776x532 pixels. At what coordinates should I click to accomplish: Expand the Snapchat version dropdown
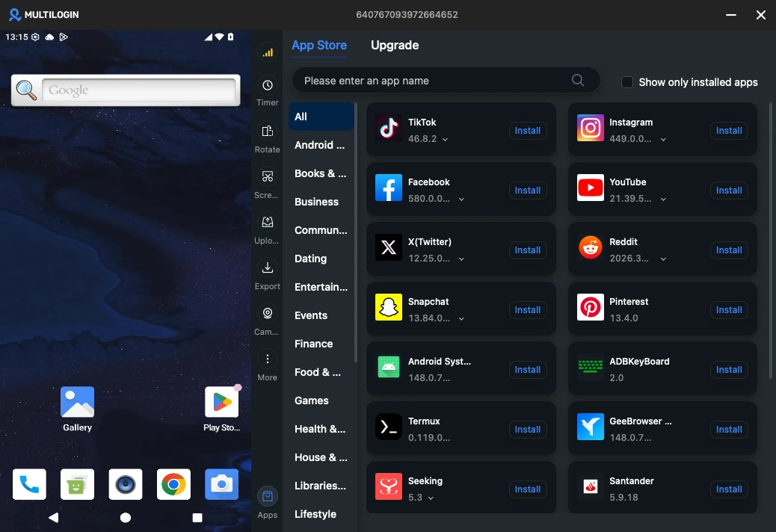461,319
